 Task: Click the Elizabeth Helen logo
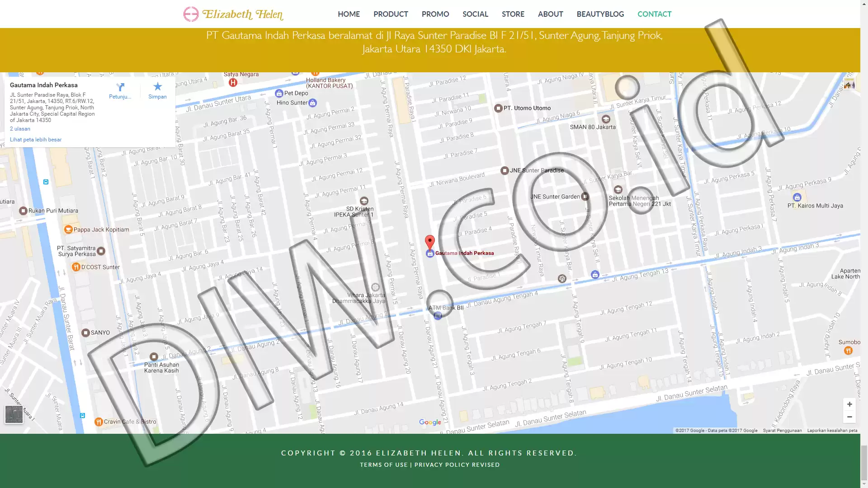click(233, 14)
